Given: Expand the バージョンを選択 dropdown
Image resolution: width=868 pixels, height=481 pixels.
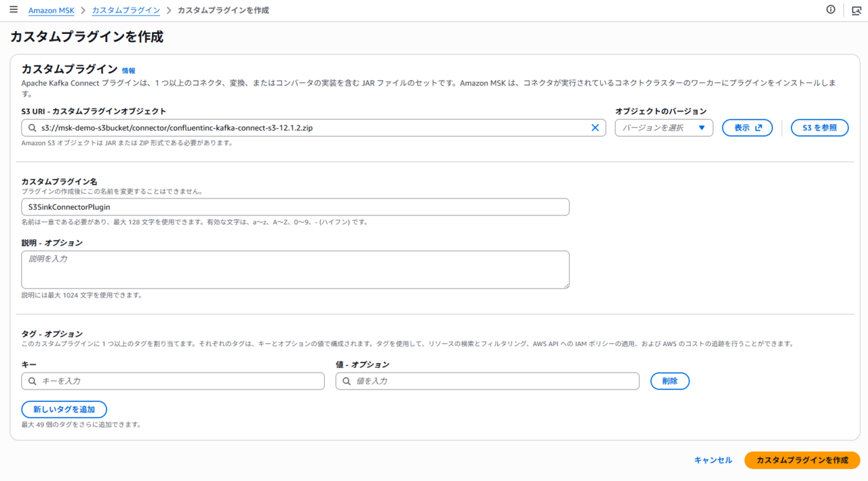Looking at the screenshot, I should [x=663, y=127].
